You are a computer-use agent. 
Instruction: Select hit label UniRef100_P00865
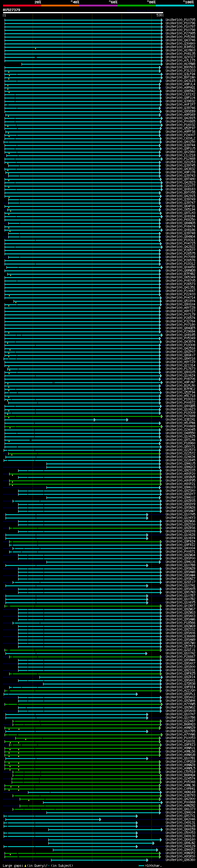[x=180, y=121]
